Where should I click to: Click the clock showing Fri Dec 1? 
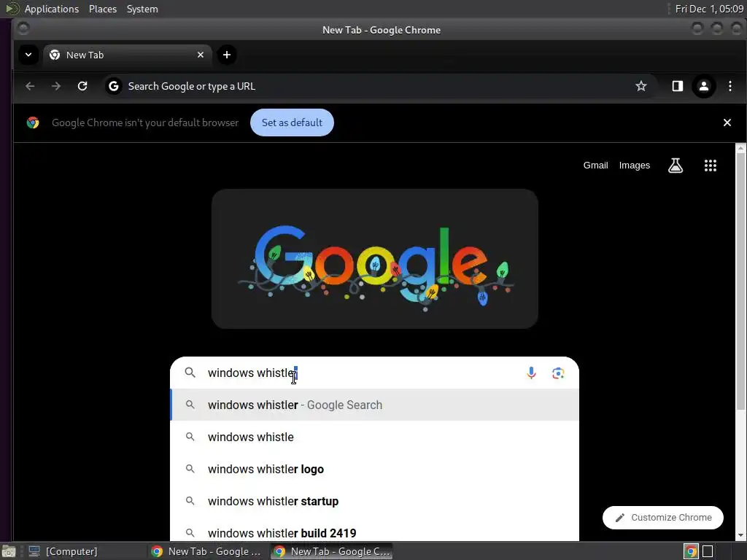[x=709, y=9]
